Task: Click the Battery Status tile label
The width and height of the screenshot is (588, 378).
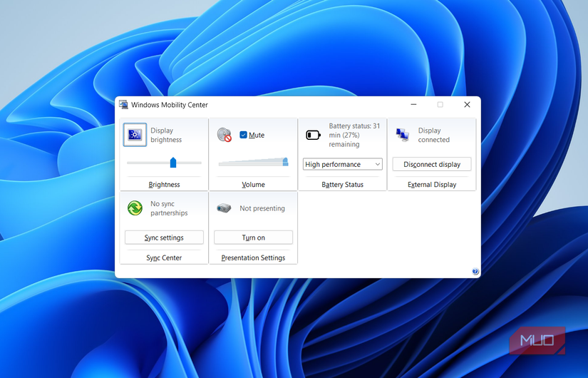Action: [x=342, y=184]
